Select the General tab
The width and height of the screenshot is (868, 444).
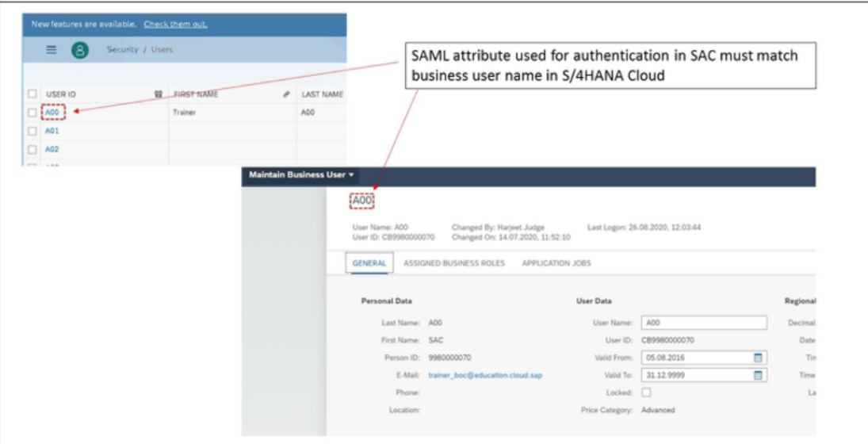tap(369, 263)
